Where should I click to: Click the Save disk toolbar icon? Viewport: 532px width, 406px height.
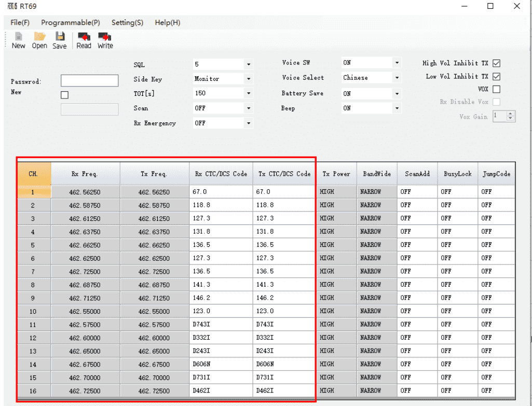(x=60, y=37)
